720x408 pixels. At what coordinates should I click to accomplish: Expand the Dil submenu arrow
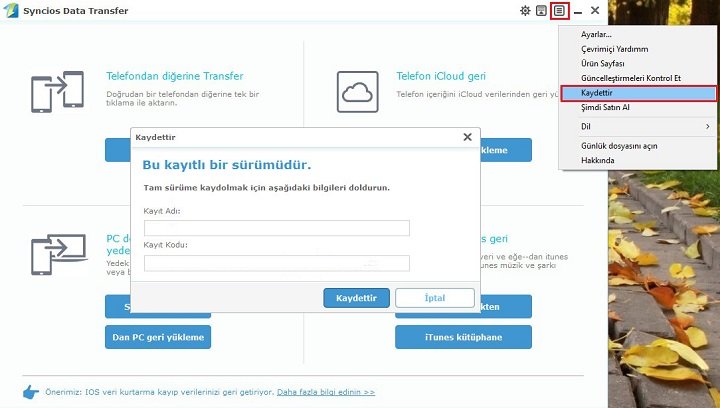click(x=708, y=127)
